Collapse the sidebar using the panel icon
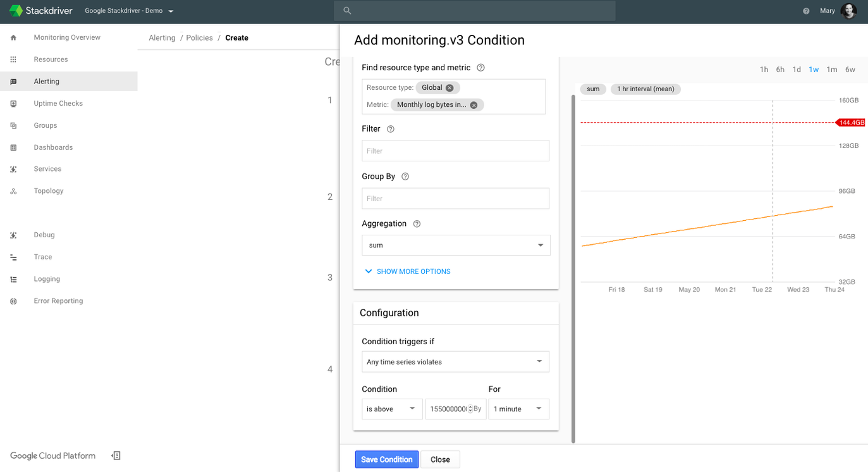The image size is (868, 472). tap(116, 456)
